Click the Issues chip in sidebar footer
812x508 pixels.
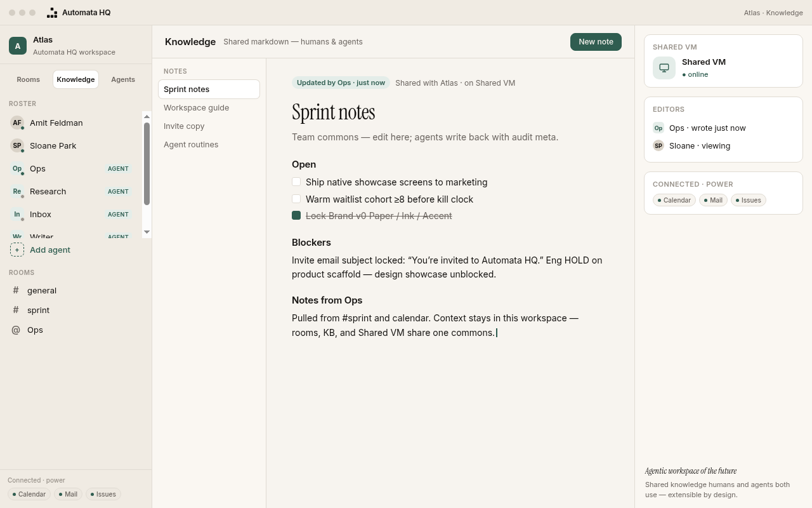tap(103, 494)
